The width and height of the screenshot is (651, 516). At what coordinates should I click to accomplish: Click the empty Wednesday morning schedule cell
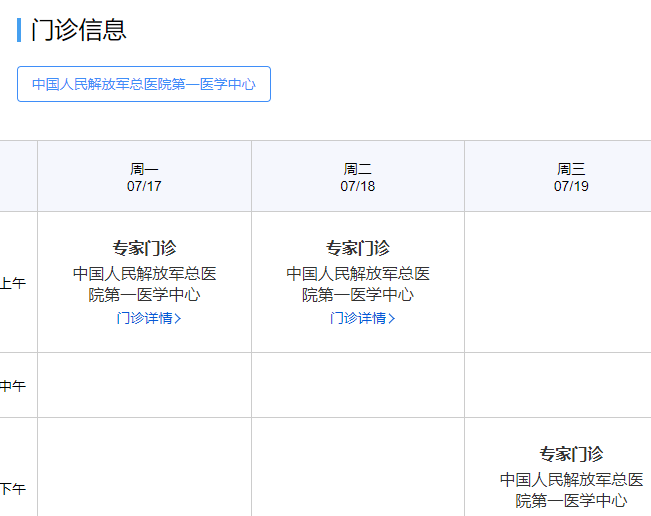pyautogui.click(x=558, y=282)
